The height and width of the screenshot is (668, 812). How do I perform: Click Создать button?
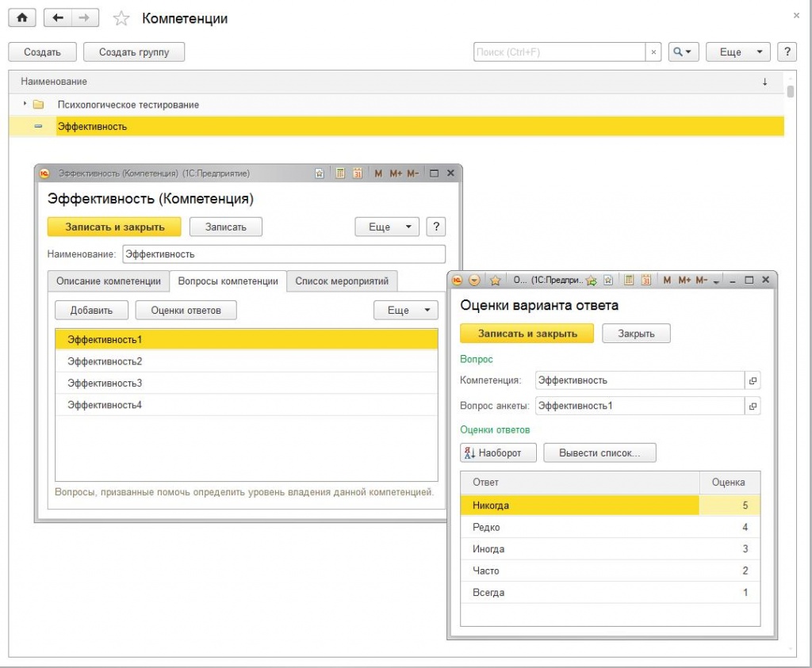click(43, 52)
